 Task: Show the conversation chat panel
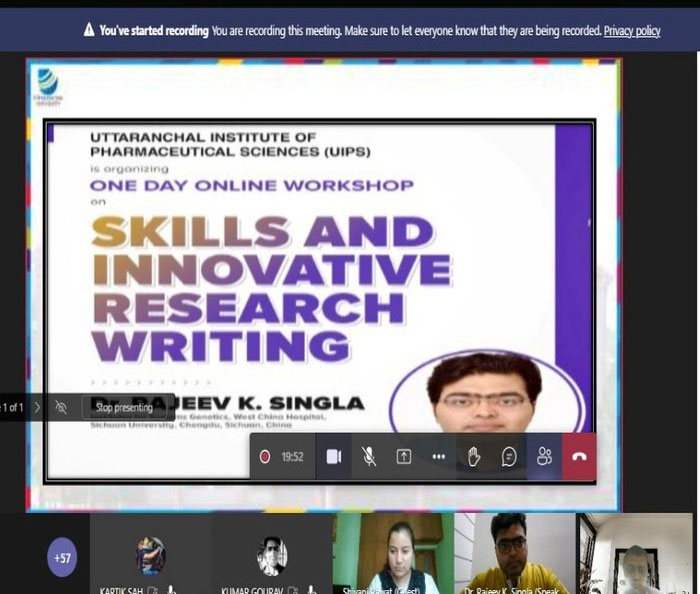pos(509,456)
